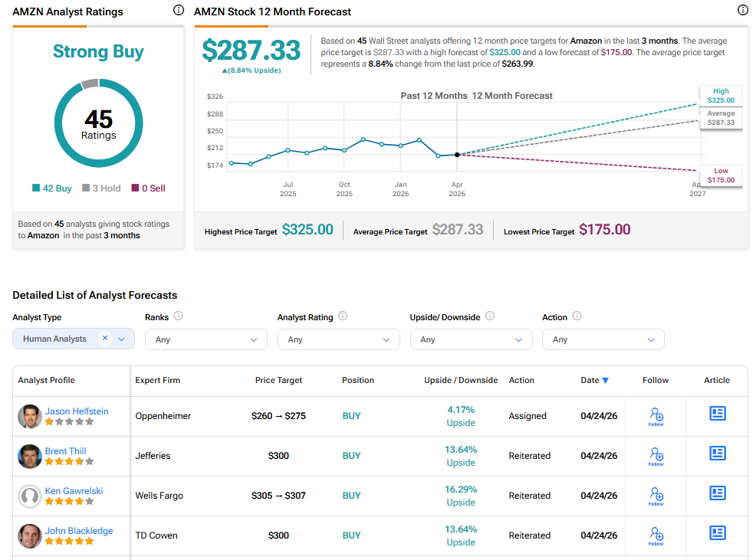The height and width of the screenshot is (560, 756).
Task: Click the info icon beside the 12 Month Forecast heading
Action: 742,10
